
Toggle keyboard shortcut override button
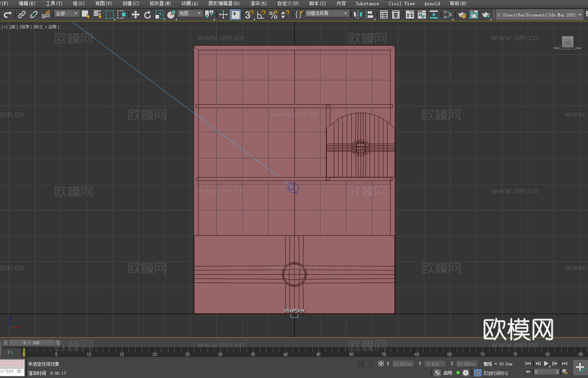[x=235, y=14]
